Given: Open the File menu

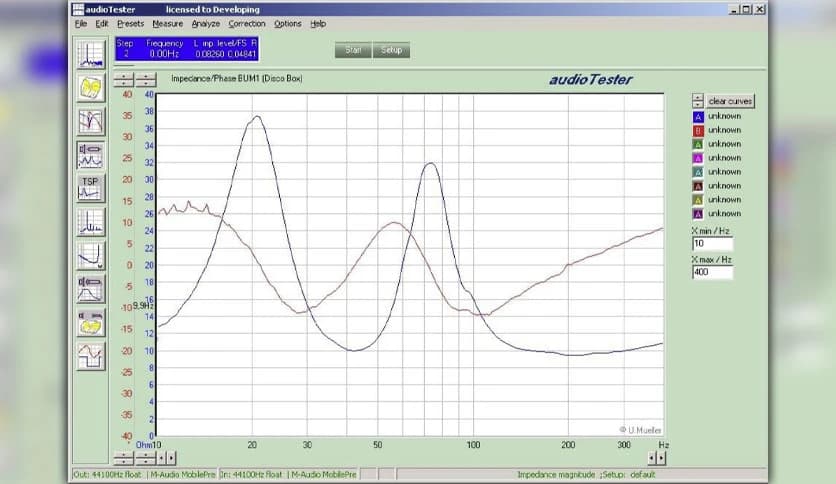Looking at the screenshot, I should (x=81, y=24).
